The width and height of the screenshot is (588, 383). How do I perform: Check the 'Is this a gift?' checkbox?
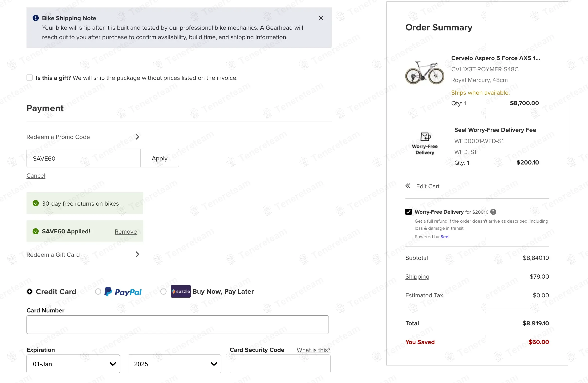(30, 78)
